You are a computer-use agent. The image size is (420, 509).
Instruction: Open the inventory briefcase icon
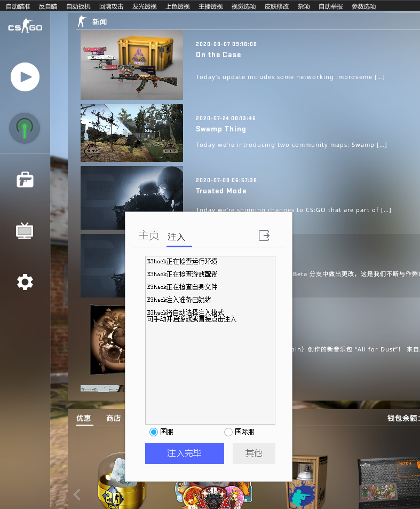point(25,179)
